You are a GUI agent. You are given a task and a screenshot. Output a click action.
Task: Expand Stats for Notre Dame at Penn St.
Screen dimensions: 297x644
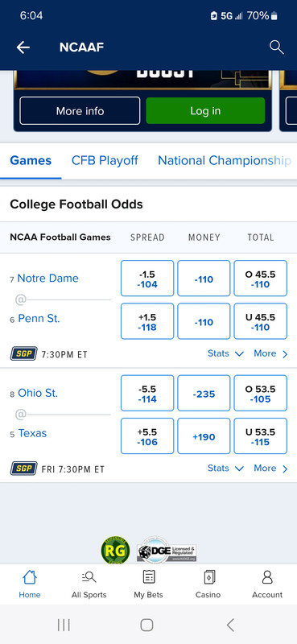coord(225,353)
